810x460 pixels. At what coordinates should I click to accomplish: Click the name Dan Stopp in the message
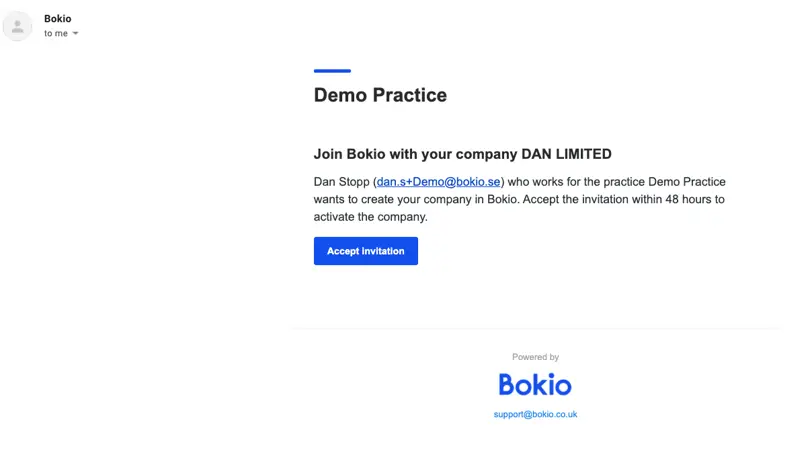pyautogui.click(x=341, y=182)
